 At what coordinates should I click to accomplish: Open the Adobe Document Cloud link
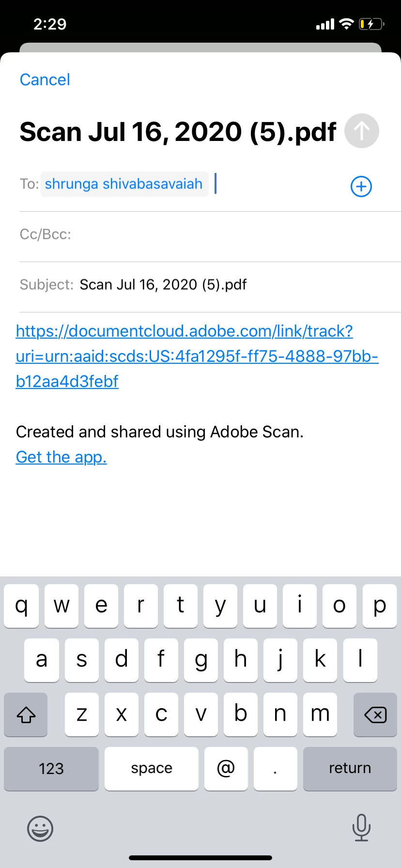pos(184,356)
